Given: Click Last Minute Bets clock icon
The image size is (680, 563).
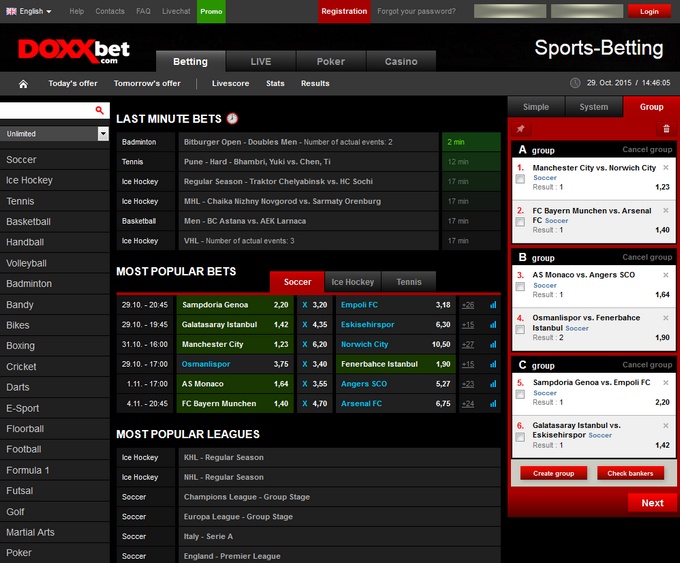Looking at the screenshot, I should tap(232, 118).
